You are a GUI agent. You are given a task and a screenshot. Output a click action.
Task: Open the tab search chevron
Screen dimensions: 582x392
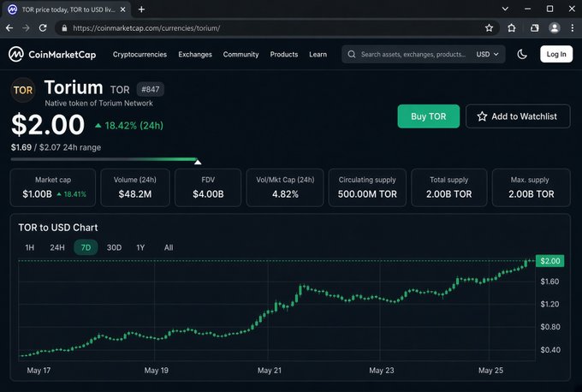505,9
